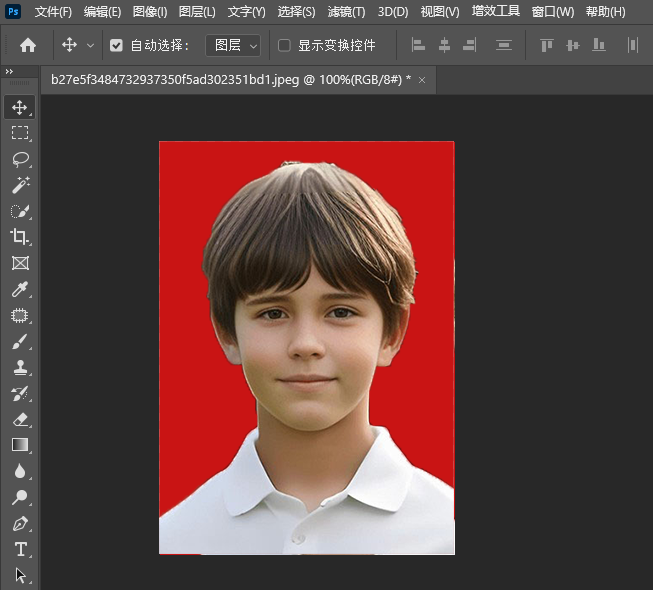653x590 pixels.
Task: Select the Clone Stamp tool
Action: (x=20, y=367)
